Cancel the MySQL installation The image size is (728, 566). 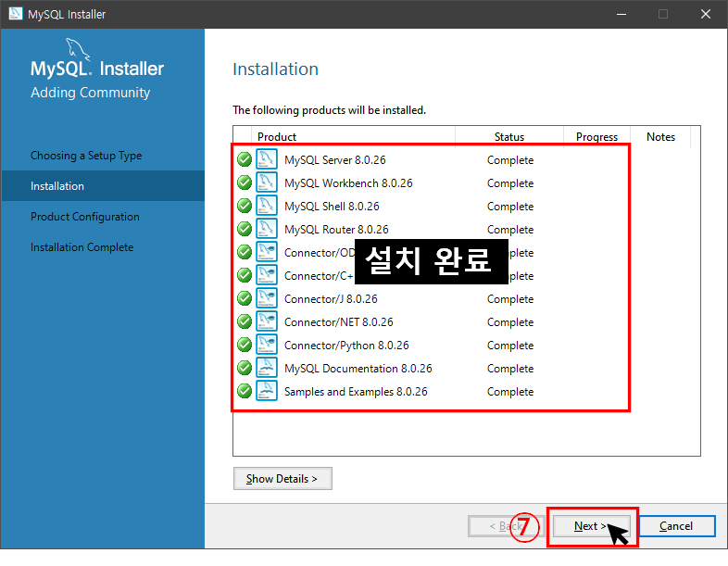pyautogui.click(x=677, y=526)
